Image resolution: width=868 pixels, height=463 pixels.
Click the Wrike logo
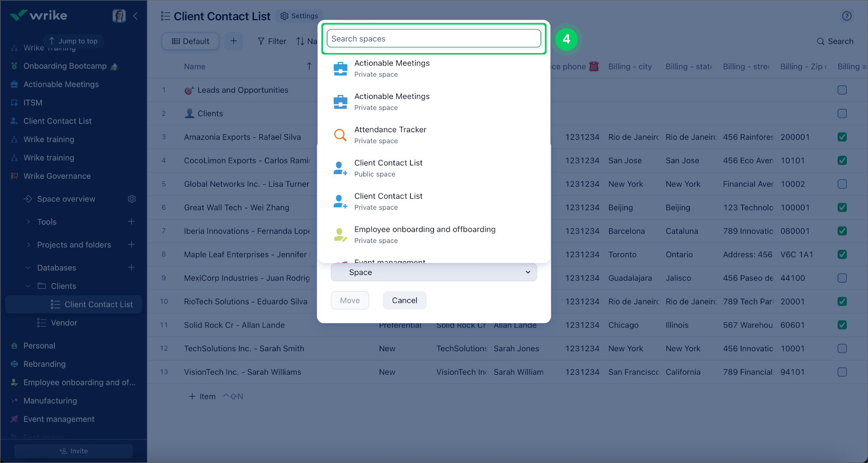(39, 15)
